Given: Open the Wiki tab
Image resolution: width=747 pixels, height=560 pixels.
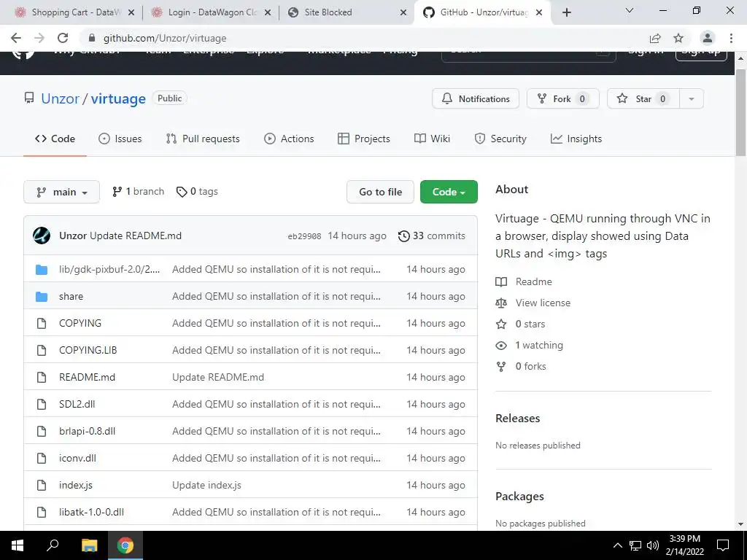Looking at the screenshot, I should pyautogui.click(x=432, y=139).
